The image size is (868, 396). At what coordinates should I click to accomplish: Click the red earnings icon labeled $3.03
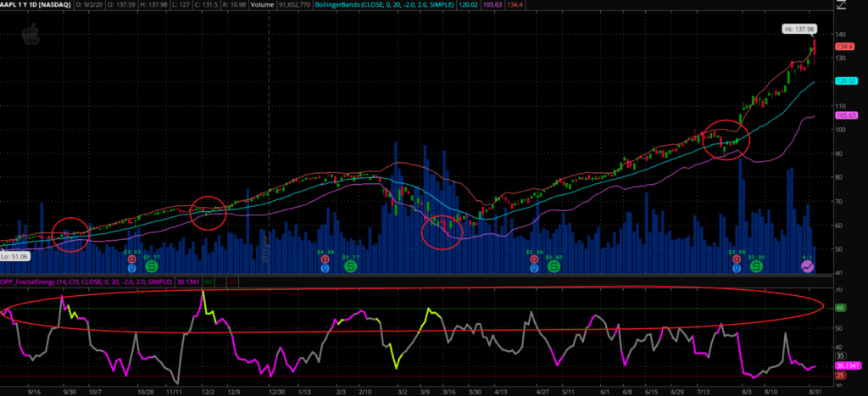pyautogui.click(x=131, y=259)
